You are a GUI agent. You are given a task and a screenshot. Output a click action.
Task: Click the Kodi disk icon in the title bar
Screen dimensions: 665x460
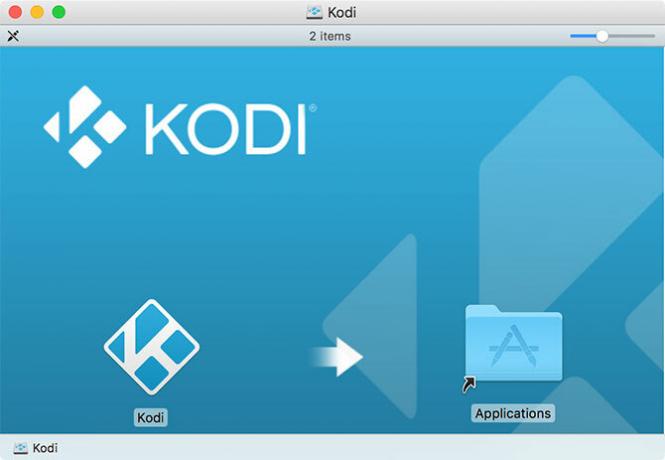[314, 12]
